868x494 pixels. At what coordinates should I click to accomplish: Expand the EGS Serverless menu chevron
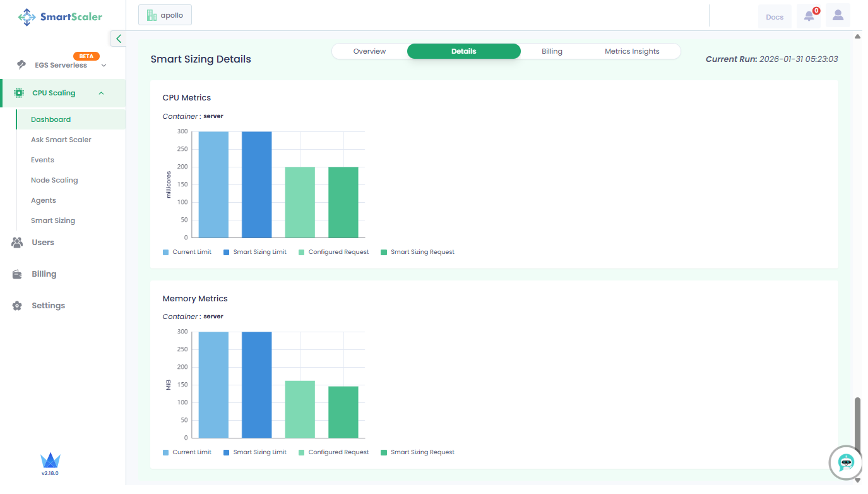click(104, 65)
